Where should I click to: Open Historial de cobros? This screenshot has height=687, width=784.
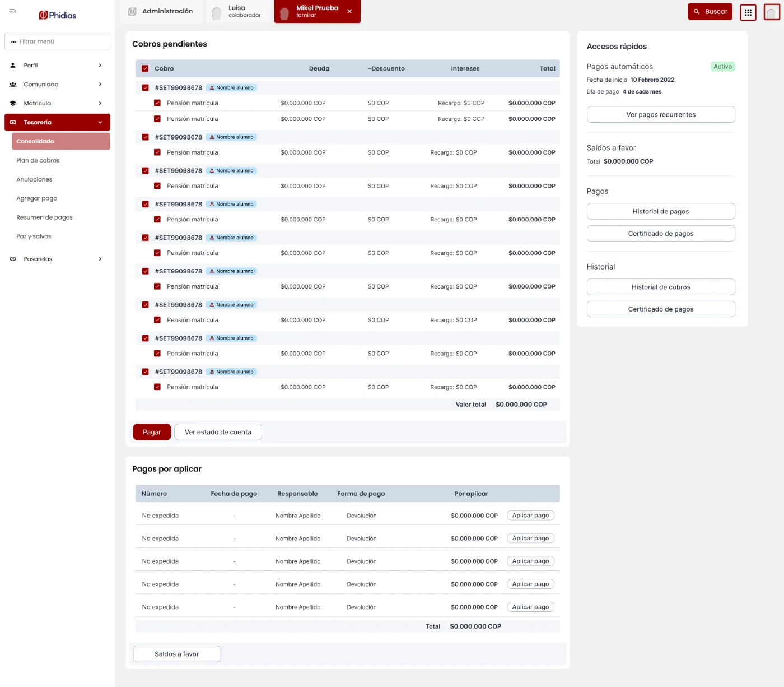(x=661, y=287)
